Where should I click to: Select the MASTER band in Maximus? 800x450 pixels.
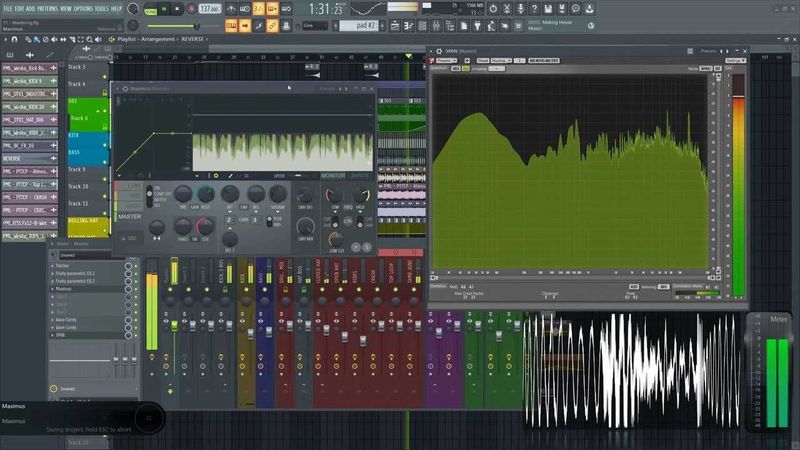130,217
